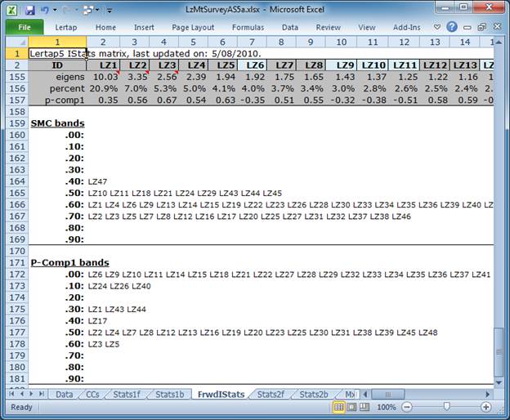Switch to the Data worksheet tab

[x=64, y=394]
